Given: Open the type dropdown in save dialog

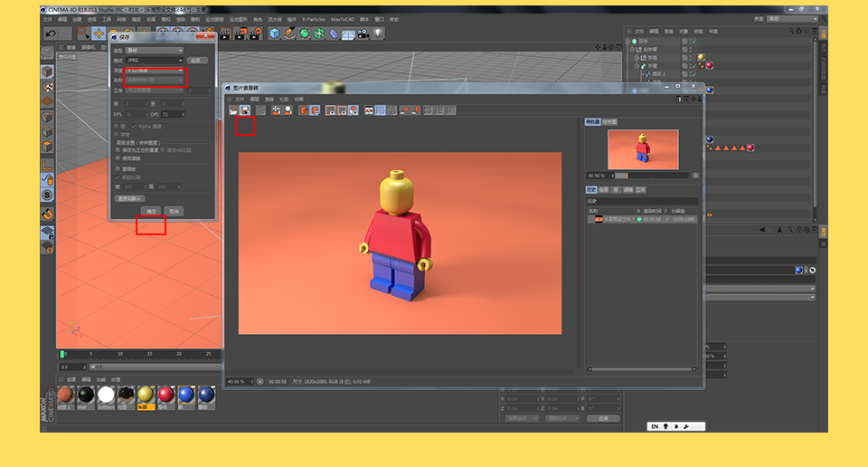Looking at the screenshot, I should click(x=154, y=51).
